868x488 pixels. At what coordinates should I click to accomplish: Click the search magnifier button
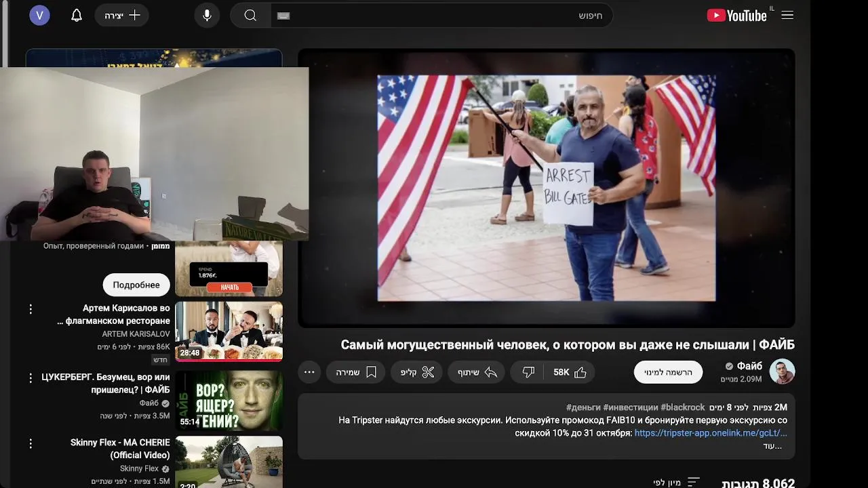click(x=251, y=16)
